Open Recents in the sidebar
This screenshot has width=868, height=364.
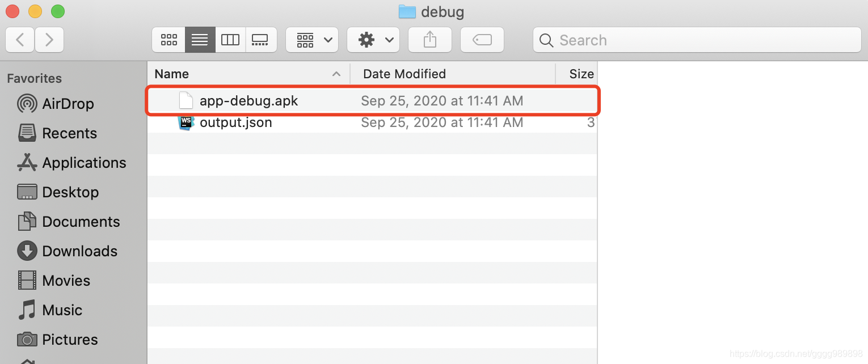pos(57,133)
